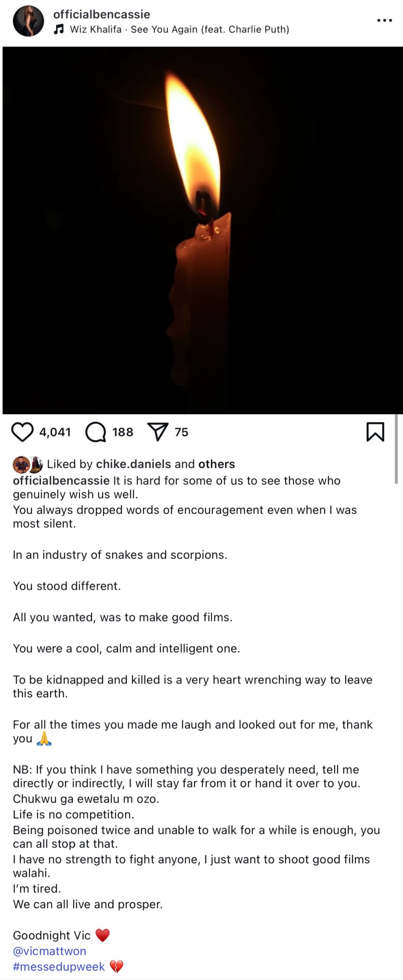Click "others" to see who liked
Viewport: 403px width, 980px height.
217,464
